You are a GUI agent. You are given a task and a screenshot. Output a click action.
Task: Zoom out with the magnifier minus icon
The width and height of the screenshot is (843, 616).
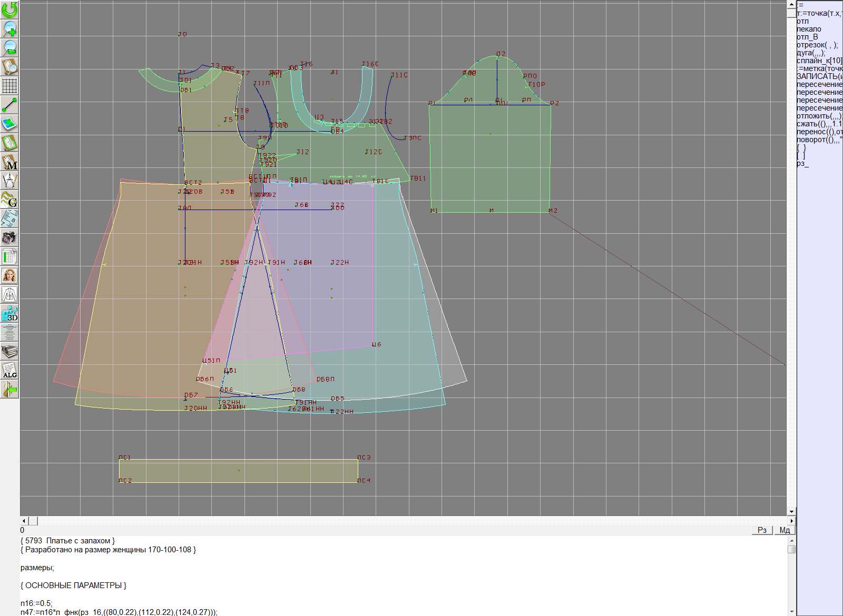point(9,47)
